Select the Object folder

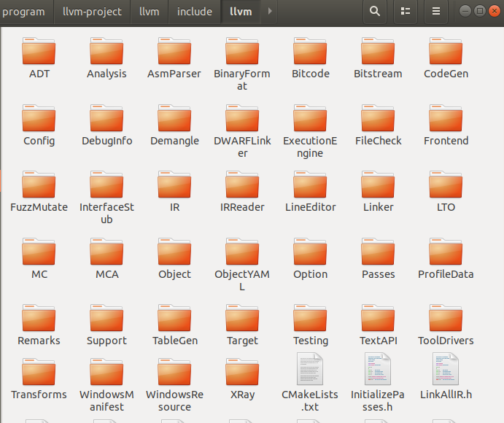pos(174,259)
